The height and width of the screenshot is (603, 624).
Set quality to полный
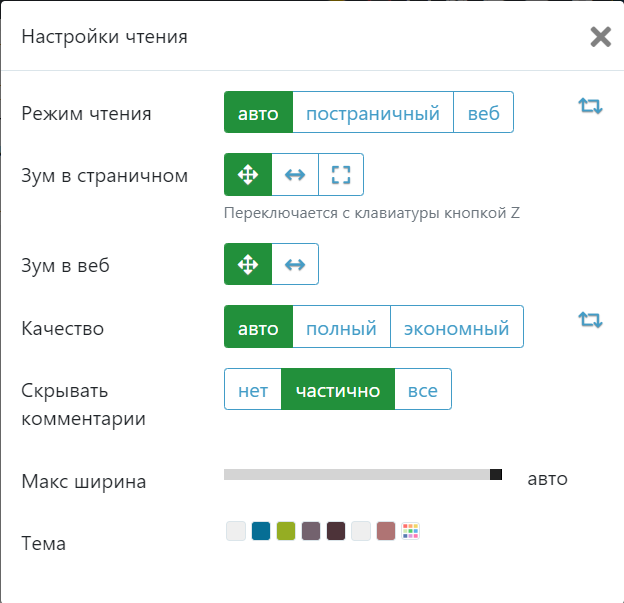[341, 328]
